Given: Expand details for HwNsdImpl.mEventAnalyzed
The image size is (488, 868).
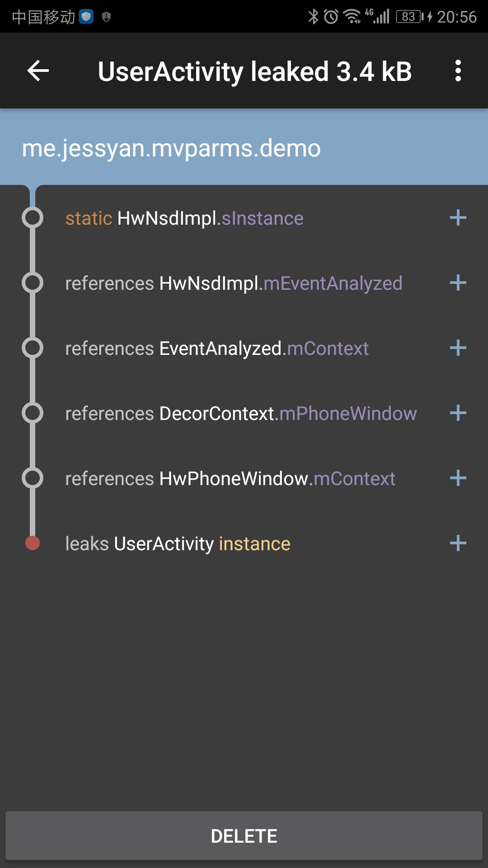Looking at the screenshot, I should tap(458, 283).
